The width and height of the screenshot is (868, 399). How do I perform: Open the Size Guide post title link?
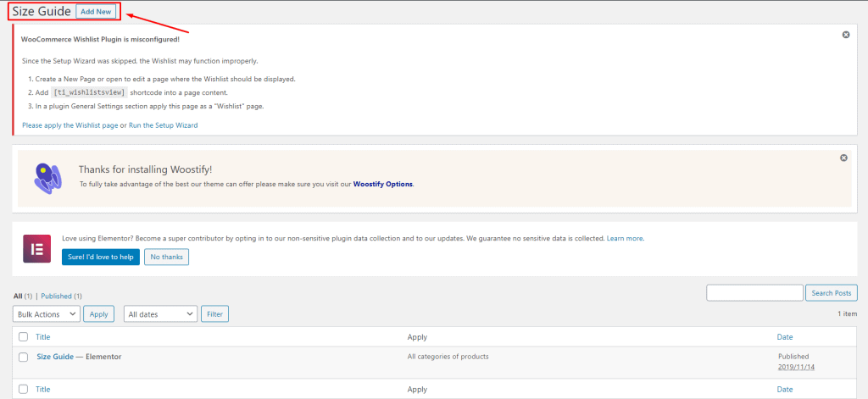point(55,357)
